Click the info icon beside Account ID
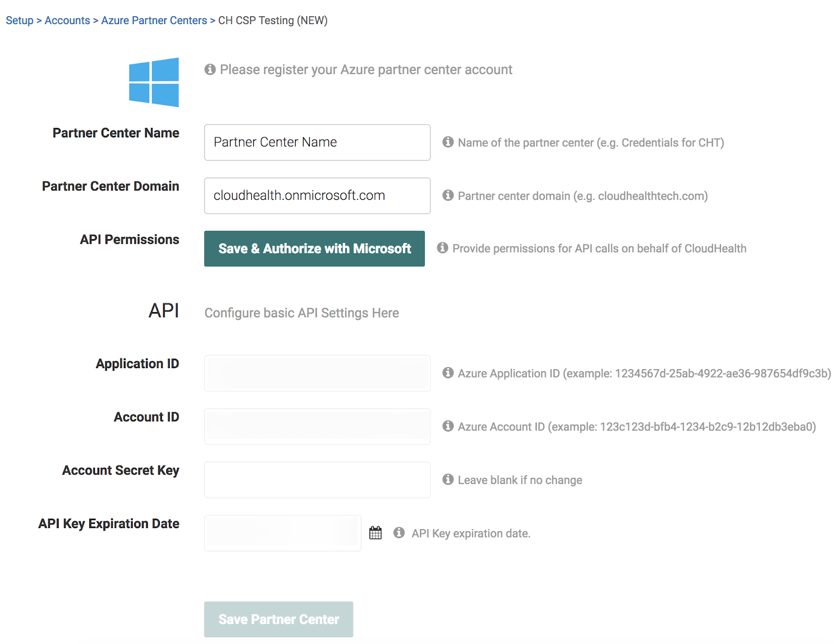839x644 pixels. click(447, 426)
